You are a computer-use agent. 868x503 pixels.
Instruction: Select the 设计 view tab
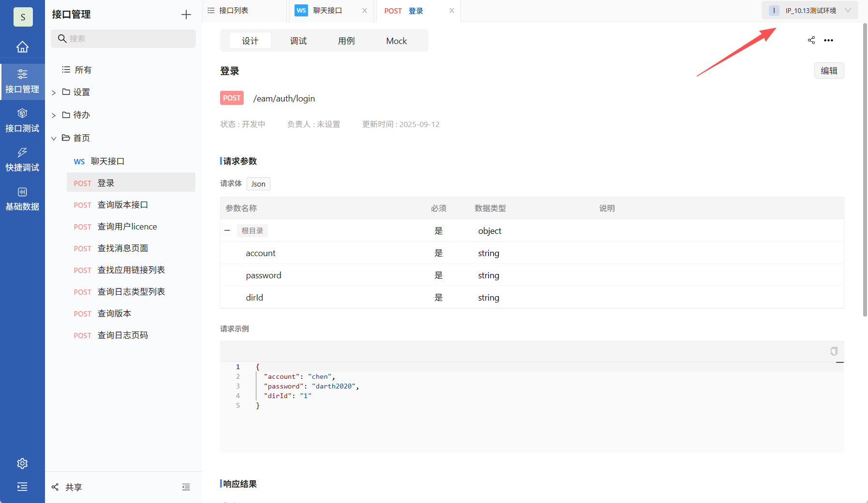250,41
